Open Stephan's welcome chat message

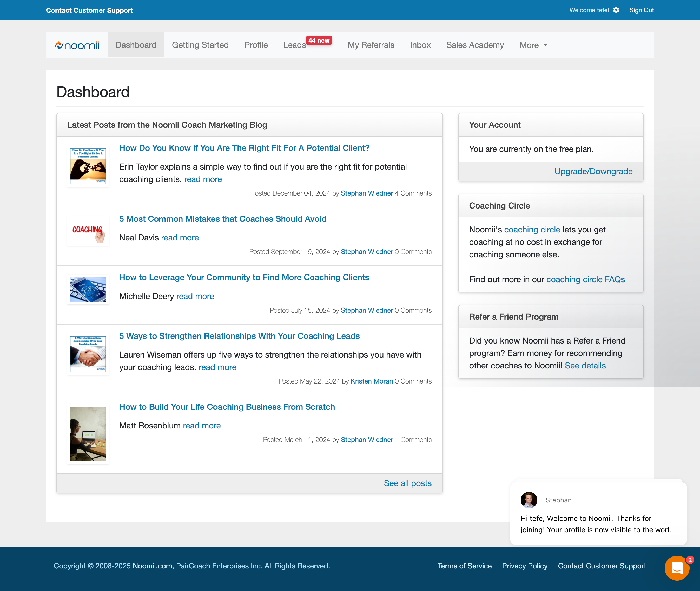(598, 513)
